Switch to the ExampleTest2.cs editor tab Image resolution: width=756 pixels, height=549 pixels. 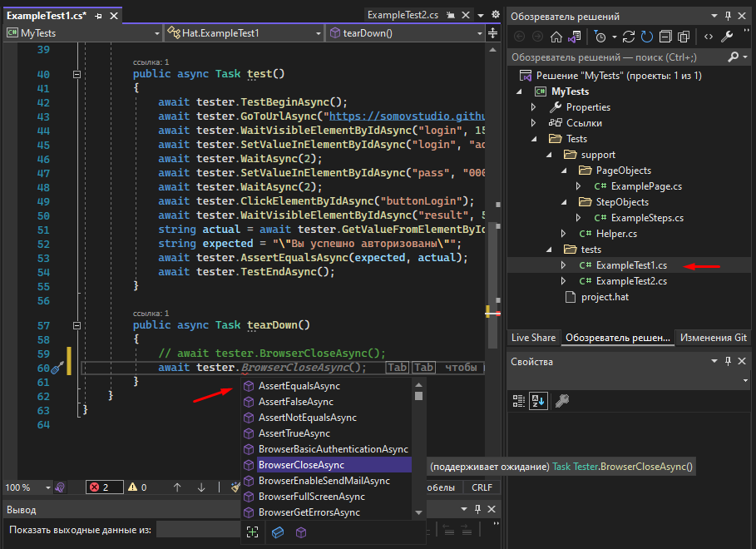pos(403,15)
